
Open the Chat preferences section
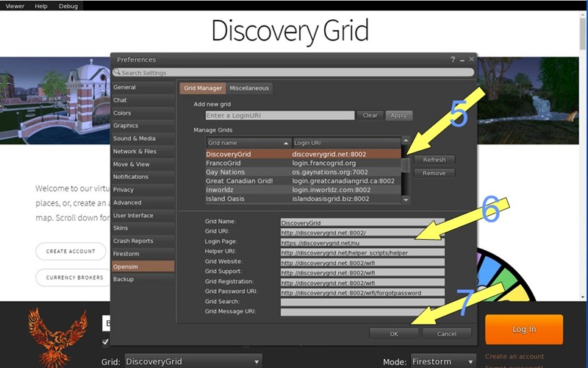point(143,100)
